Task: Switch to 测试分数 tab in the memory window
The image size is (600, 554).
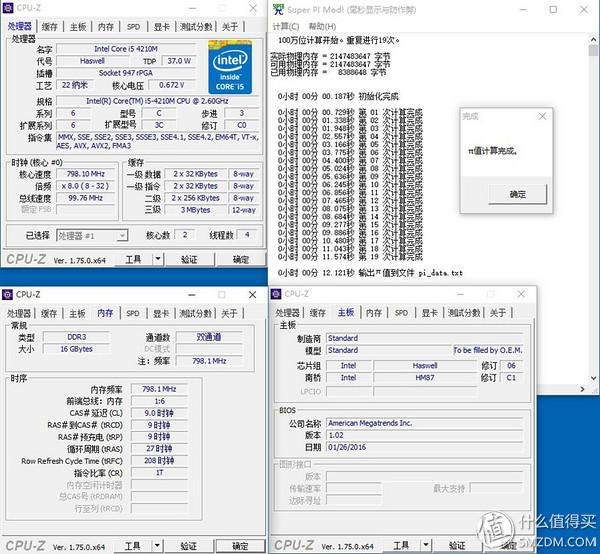Action: [196, 314]
